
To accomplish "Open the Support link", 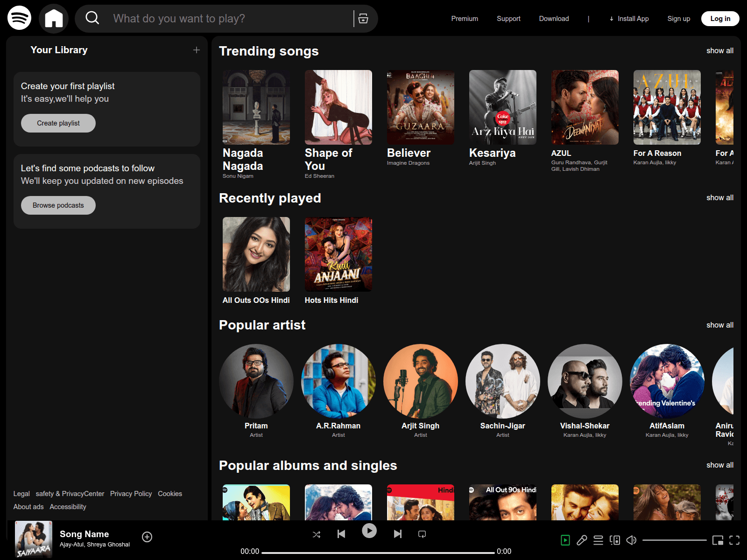I will click(x=508, y=19).
